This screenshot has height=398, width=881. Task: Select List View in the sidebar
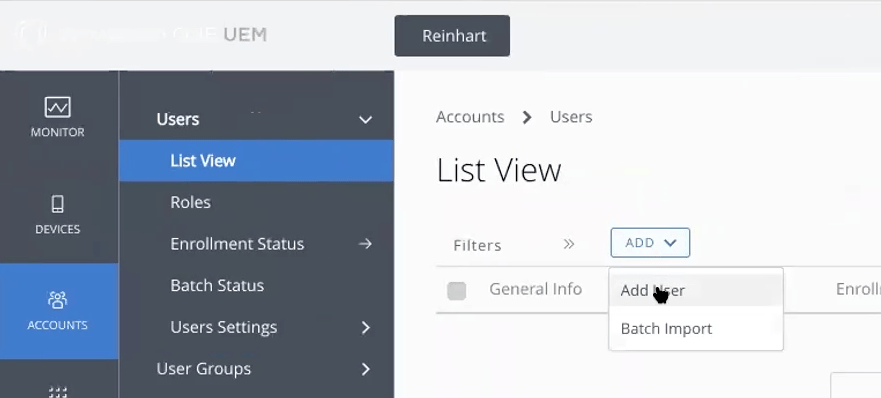(x=256, y=161)
